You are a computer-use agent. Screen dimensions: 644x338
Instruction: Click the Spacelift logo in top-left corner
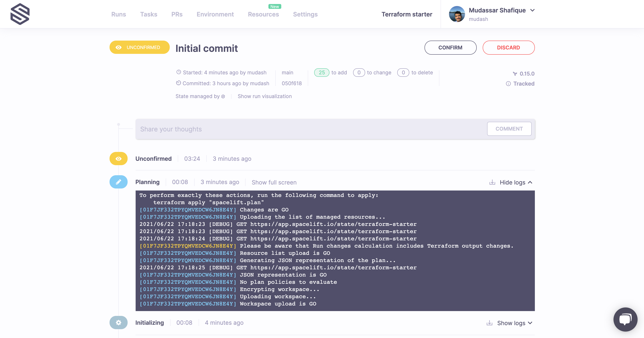20,14
